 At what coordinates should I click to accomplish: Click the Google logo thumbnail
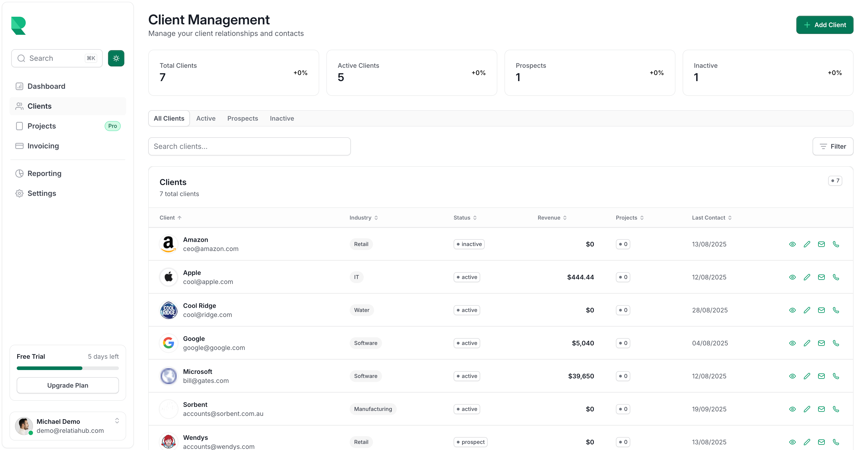pyautogui.click(x=168, y=343)
